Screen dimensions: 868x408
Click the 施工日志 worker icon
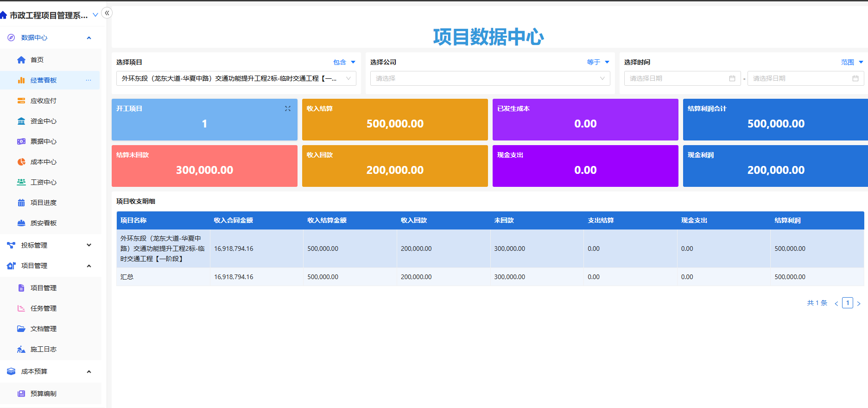21,349
